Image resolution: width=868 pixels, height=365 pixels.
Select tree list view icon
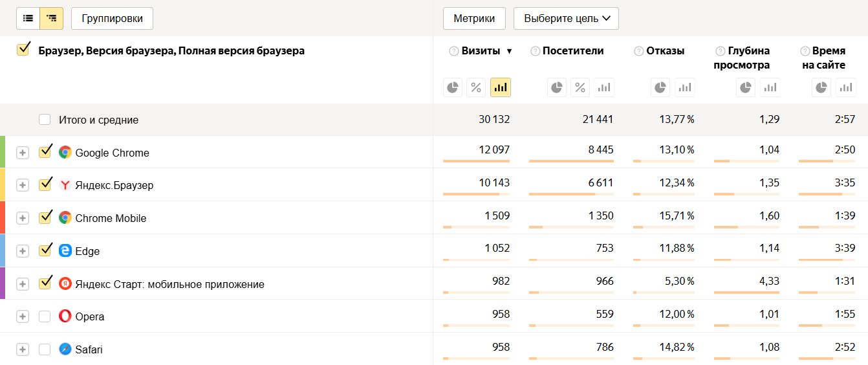pos(52,19)
